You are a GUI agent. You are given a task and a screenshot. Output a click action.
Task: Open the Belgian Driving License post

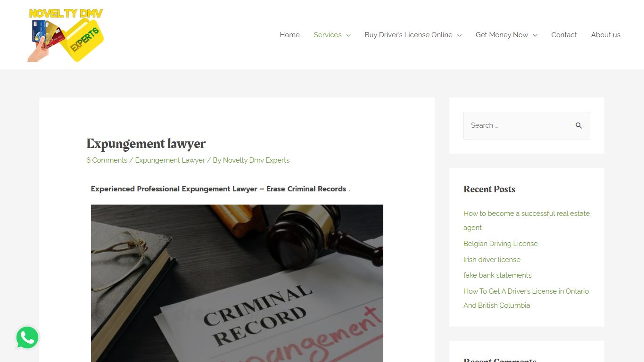pyautogui.click(x=501, y=244)
